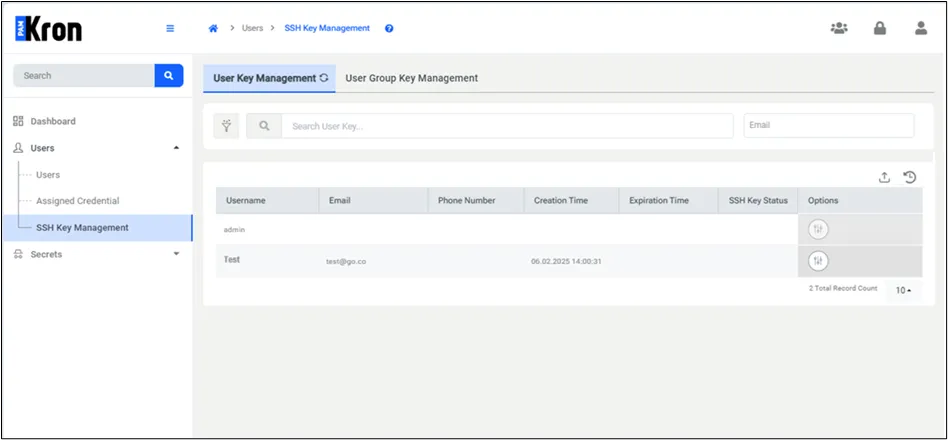Image resolution: width=948 pixels, height=440 pixels.
Task: Click the padlock icon in header
Action: coord(880,28)
